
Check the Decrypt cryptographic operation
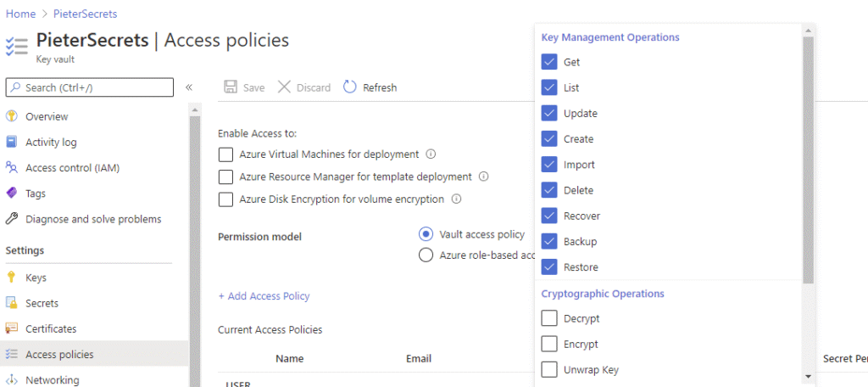click(x=549, y=318)
